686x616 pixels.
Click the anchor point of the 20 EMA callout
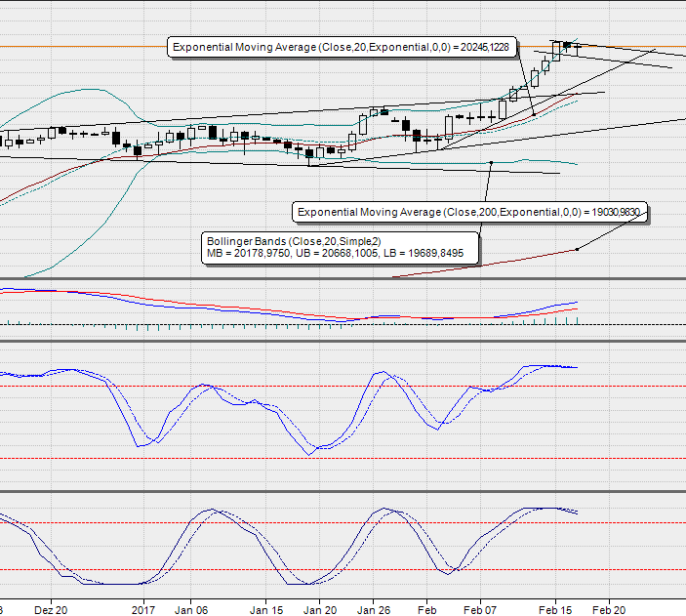tap(534, 114)
